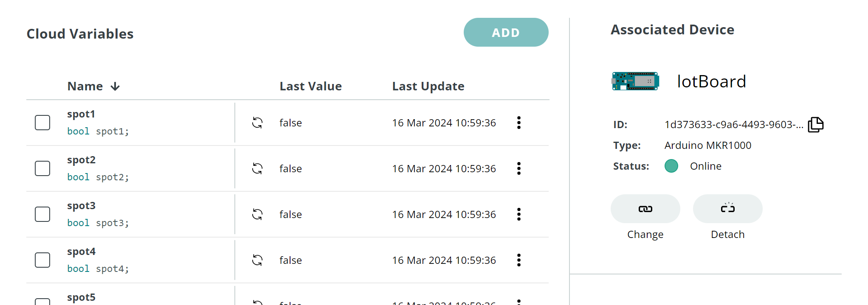This screenshot has width=868, height=305.
Task: Show the kebab menu for spot4
Action: (519, 260)
